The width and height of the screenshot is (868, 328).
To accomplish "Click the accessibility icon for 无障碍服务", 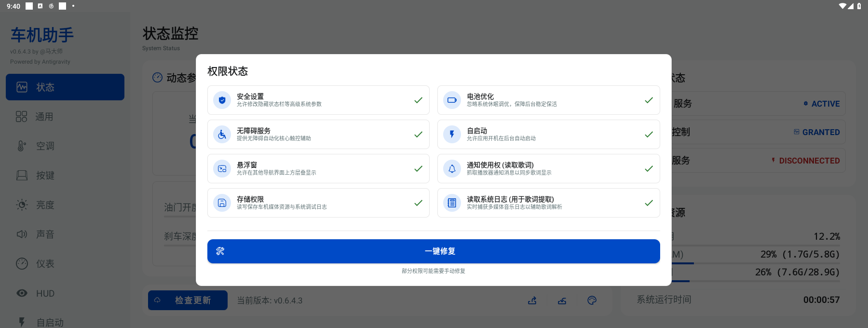I will tap(222, 135).
